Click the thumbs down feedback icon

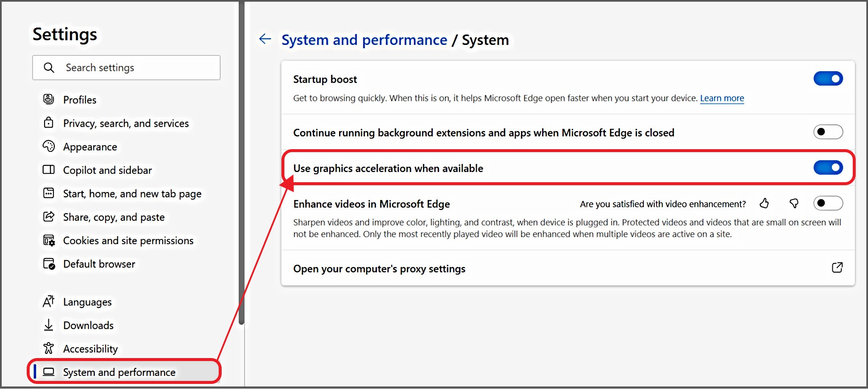pyautogui.click(x=794, y=204)
